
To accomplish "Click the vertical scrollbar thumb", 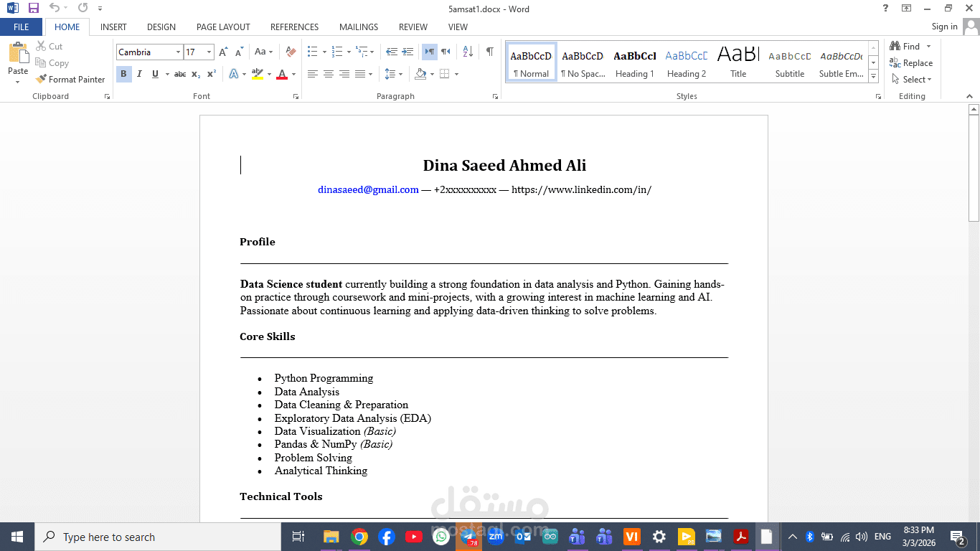I will tap(974, 169).
